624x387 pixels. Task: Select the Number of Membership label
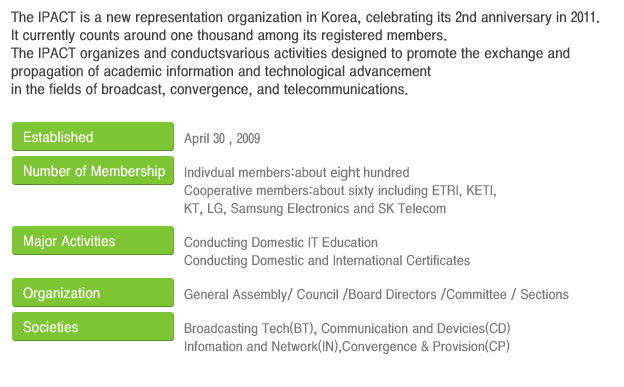(93, 171)
